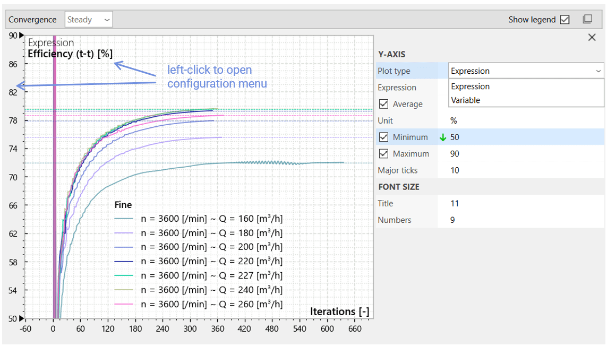Open the Steady convergence dropdown
The width and height of the screenshot is (607, 364).
(x=89, y=20)
